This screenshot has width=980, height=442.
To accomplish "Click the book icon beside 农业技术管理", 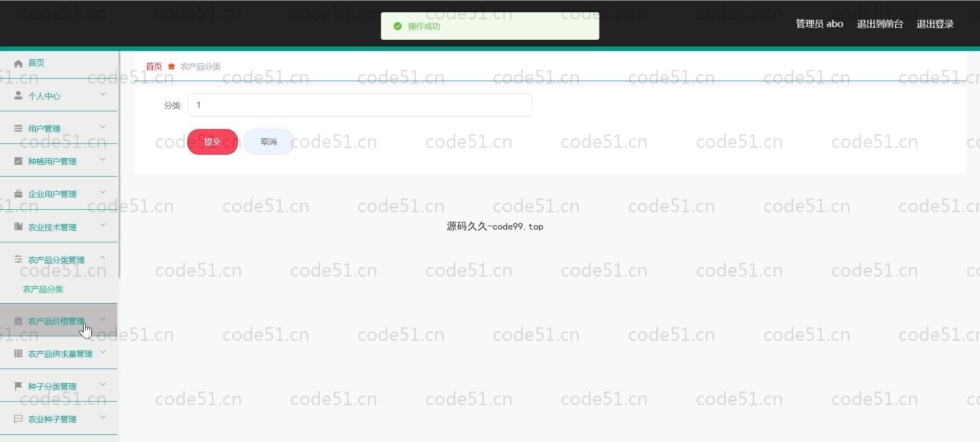I will coord(18,227).
